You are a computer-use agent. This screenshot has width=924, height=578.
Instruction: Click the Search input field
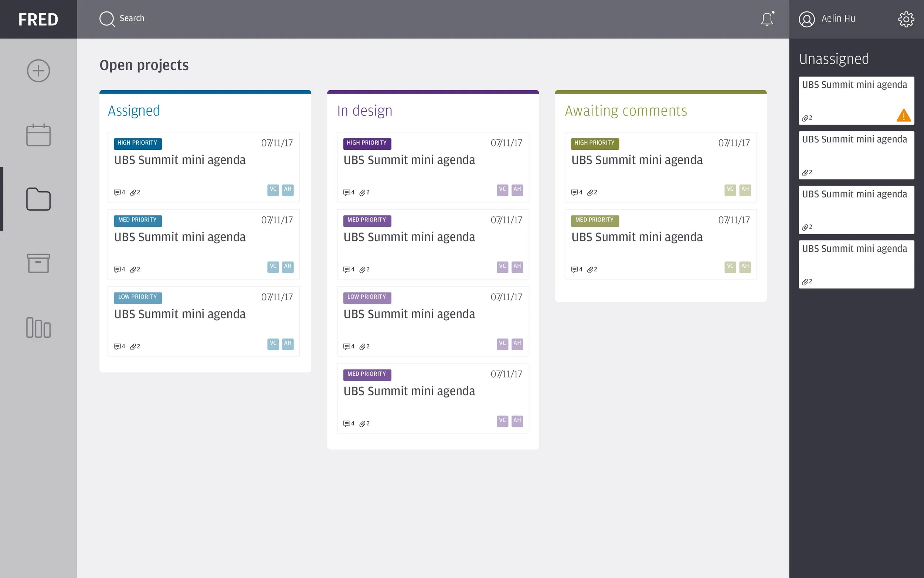point(132,18)
